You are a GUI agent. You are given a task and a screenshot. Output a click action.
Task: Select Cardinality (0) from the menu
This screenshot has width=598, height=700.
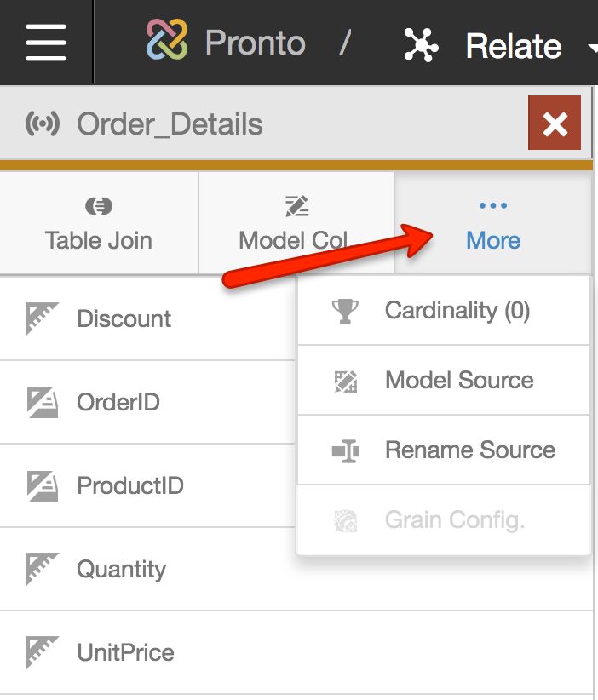click(457, 311)
